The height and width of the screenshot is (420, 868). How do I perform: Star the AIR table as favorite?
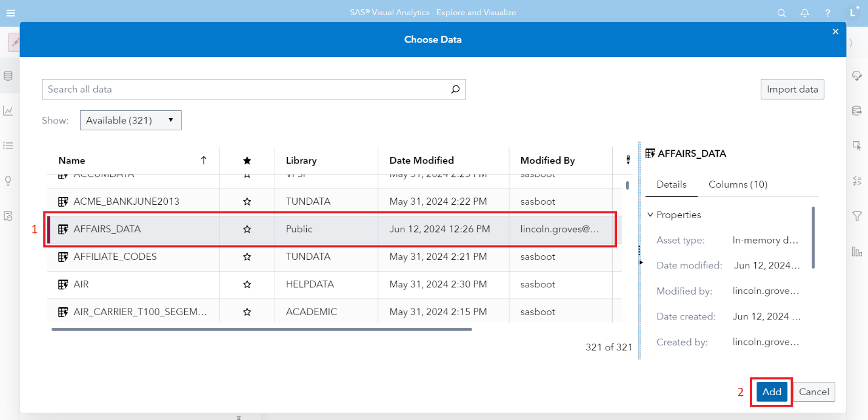tap(247, 284)
